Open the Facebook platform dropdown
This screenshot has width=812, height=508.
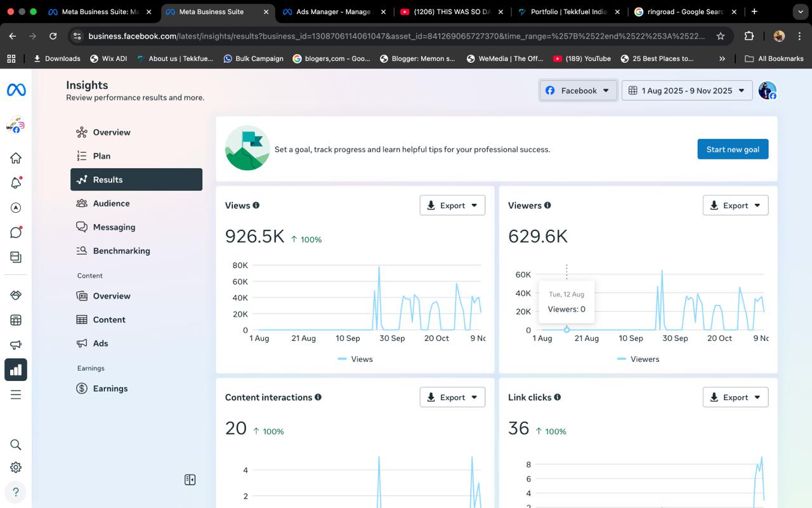point(578,91)
